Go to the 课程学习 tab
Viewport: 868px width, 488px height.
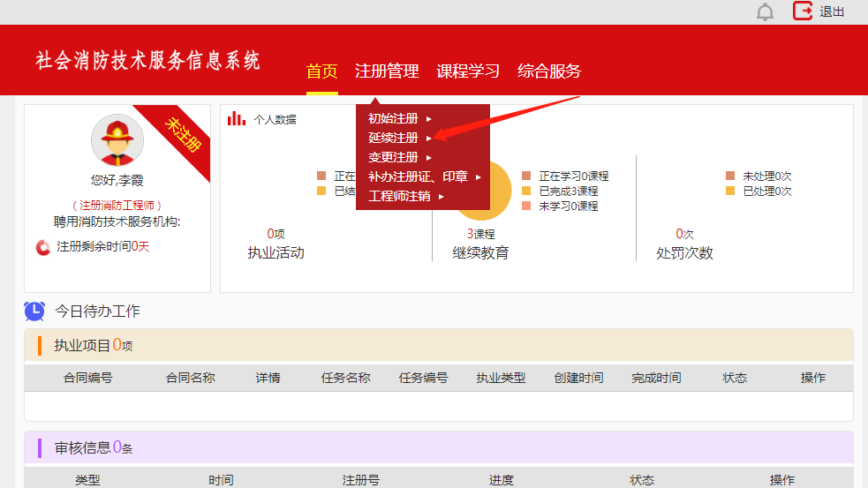click(468, 71)
